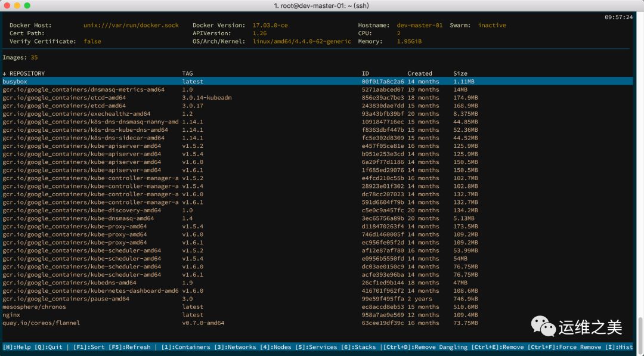Click [Ctrl+D]:Remove Dangling shortcut

(426, 347)
